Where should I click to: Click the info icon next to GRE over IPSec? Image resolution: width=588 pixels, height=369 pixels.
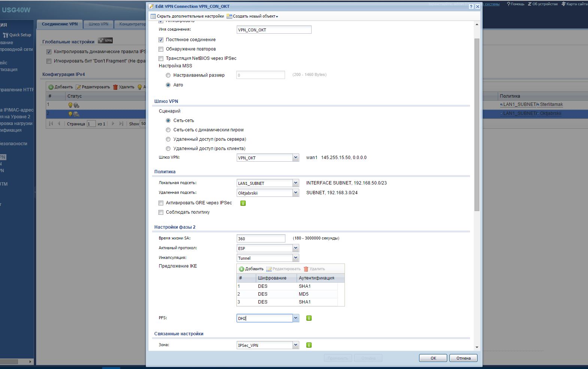click(243, 203)
